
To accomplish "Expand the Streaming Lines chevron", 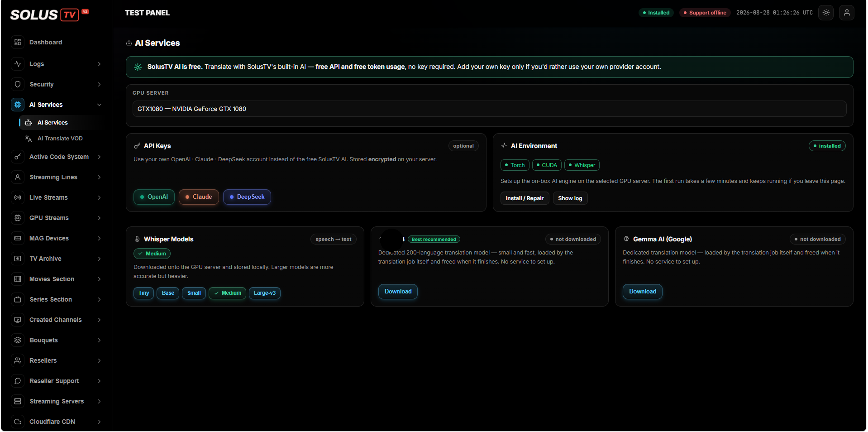I will (99, 177).
